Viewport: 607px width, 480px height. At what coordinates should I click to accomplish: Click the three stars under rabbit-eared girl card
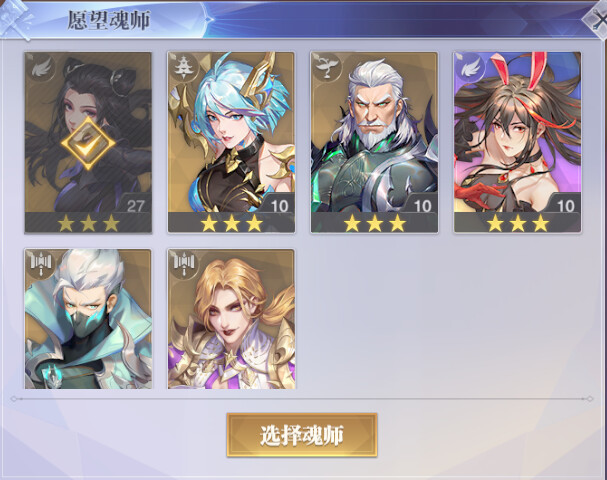point(518,223)
